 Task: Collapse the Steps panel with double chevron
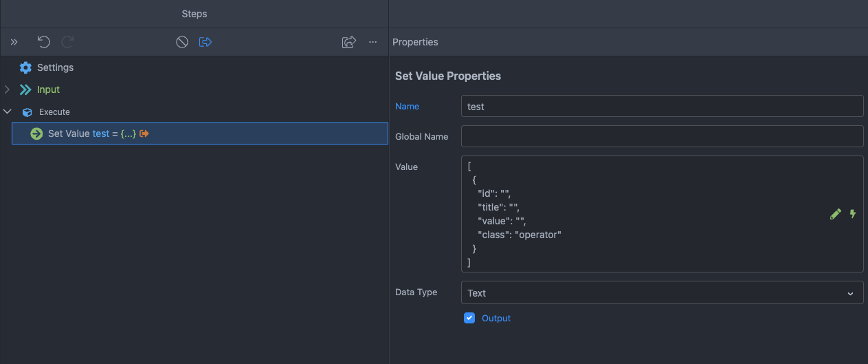click(x=14, y=42)
